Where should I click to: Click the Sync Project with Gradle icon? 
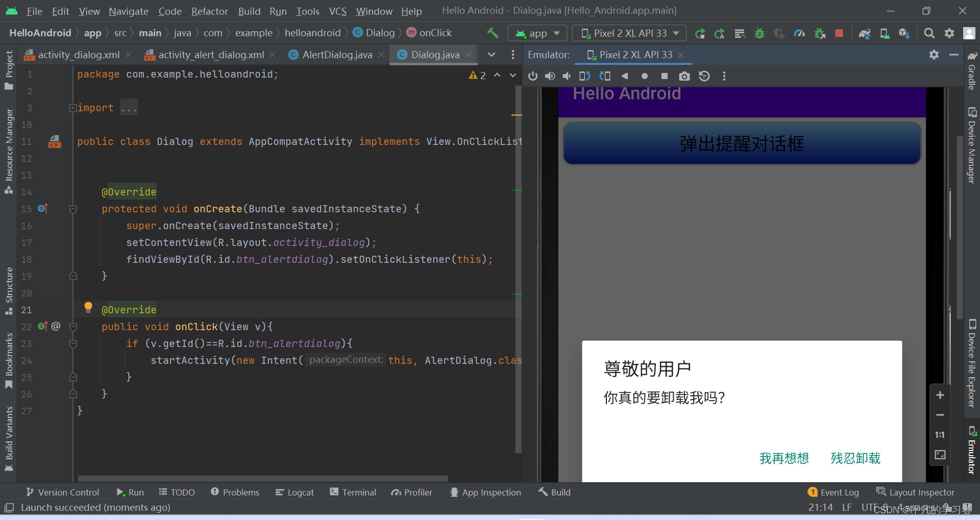(x=864, y=33)
